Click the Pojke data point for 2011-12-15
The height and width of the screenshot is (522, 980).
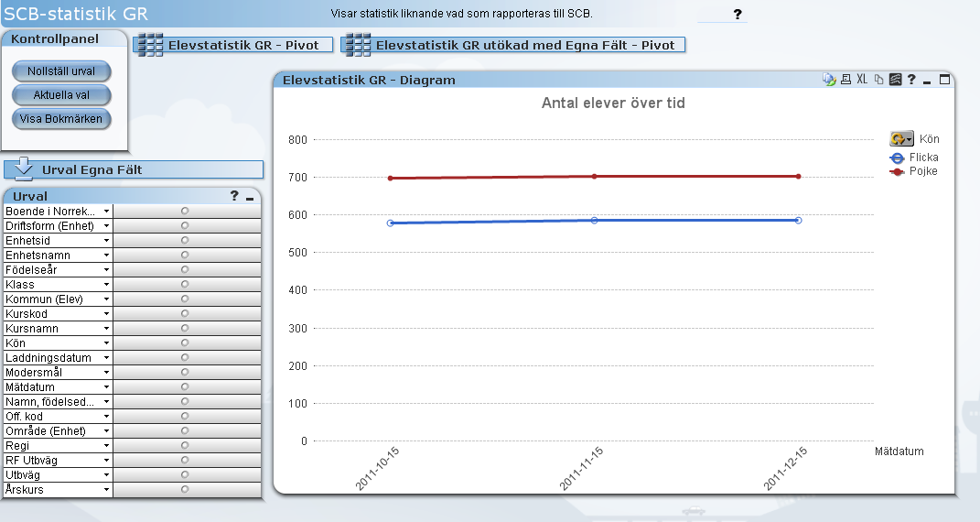799,177
